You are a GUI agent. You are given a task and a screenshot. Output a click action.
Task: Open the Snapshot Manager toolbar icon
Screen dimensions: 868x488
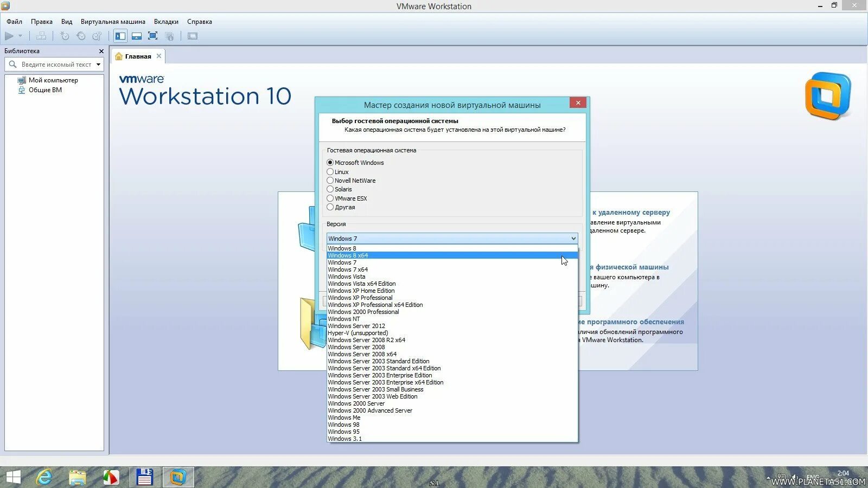click(x=97, y=36)
